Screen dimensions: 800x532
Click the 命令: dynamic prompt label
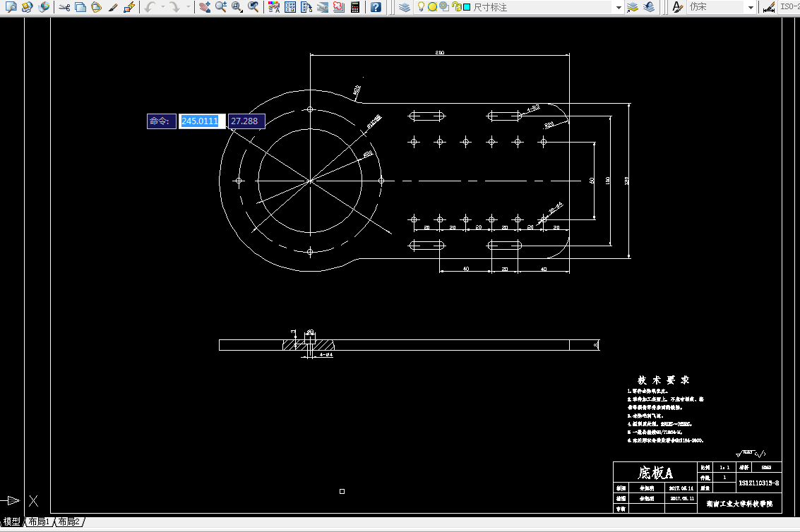pos(161,121)
